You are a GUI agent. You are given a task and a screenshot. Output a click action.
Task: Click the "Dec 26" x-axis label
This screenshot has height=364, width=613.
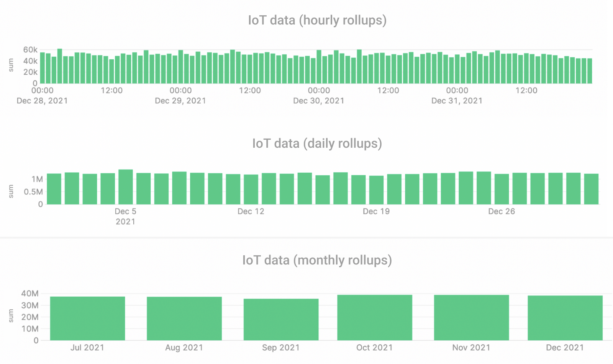pyautogui.click(x=502, y=212)
